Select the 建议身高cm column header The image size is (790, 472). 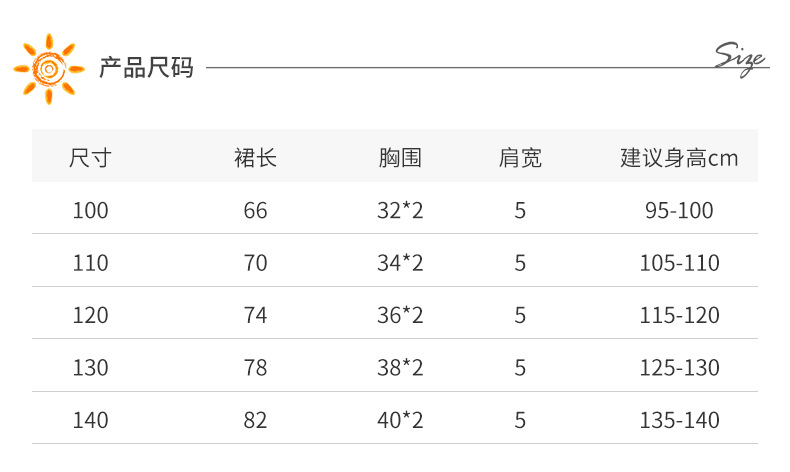679,157
